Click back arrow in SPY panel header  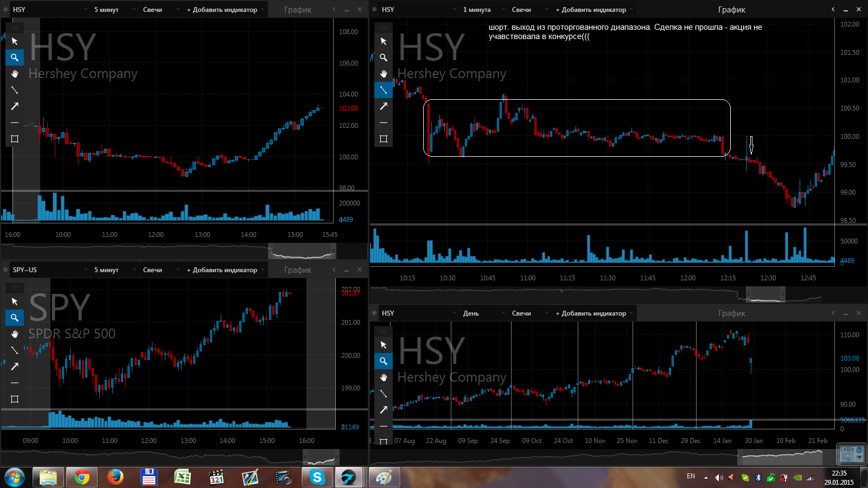coord(334,269)
